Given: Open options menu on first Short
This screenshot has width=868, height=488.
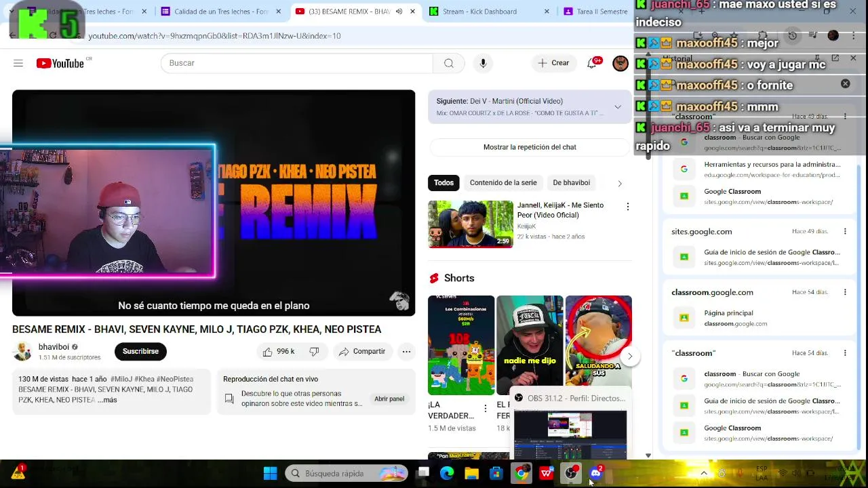Looking at the screenshot, I should (485, 409).
